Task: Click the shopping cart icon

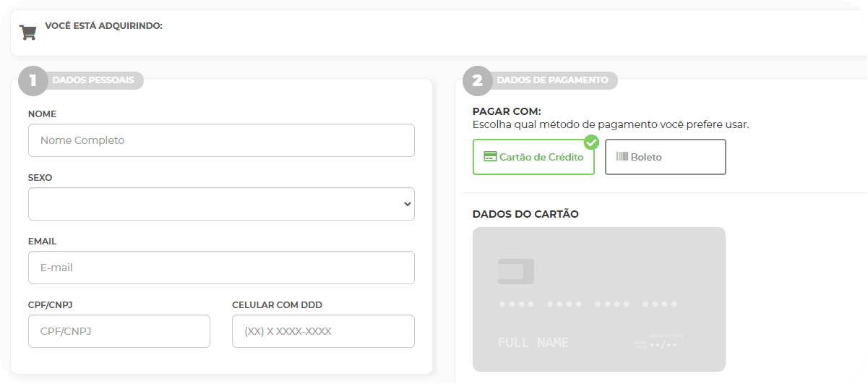Action: tap(27, 32)
